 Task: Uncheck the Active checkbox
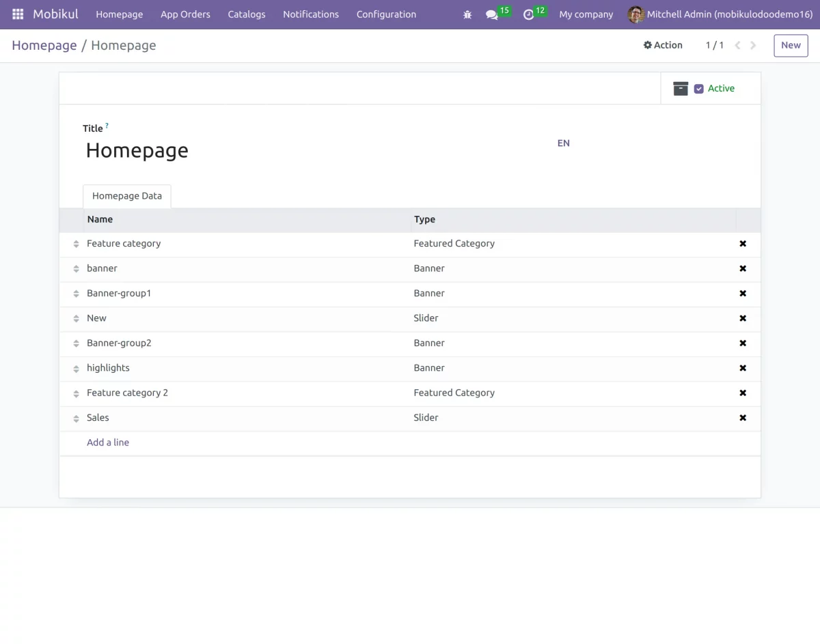click(x=699, y=88)
